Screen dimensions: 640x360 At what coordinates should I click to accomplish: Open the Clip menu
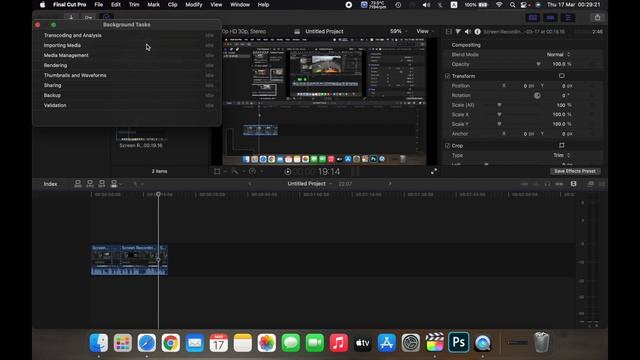[x=173, y=5]
